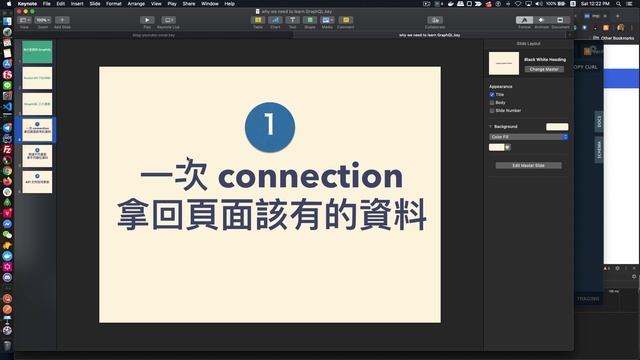Screen dimensions: 640x360
Task: Toggle the Slide Number checkbox
Action: (x=492, y=111)
